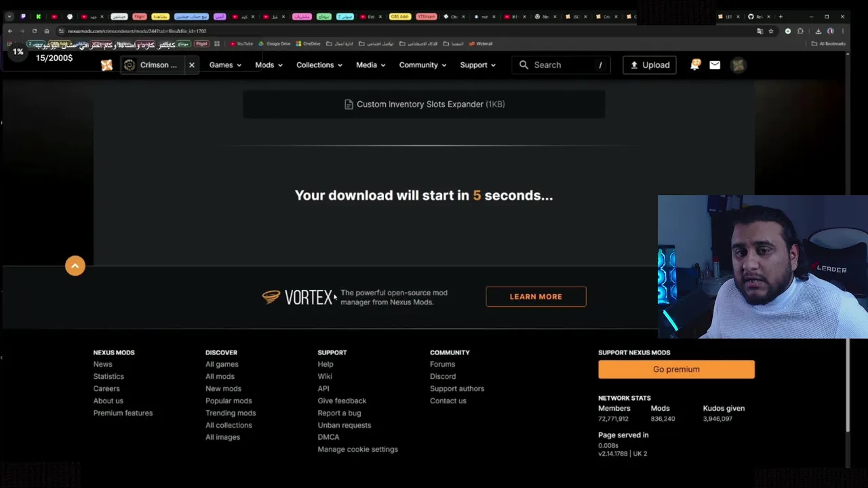Image resolution: width=868 pixels, height=488 pixels.
Task: Click the Upload button
Action: (650, 65)
